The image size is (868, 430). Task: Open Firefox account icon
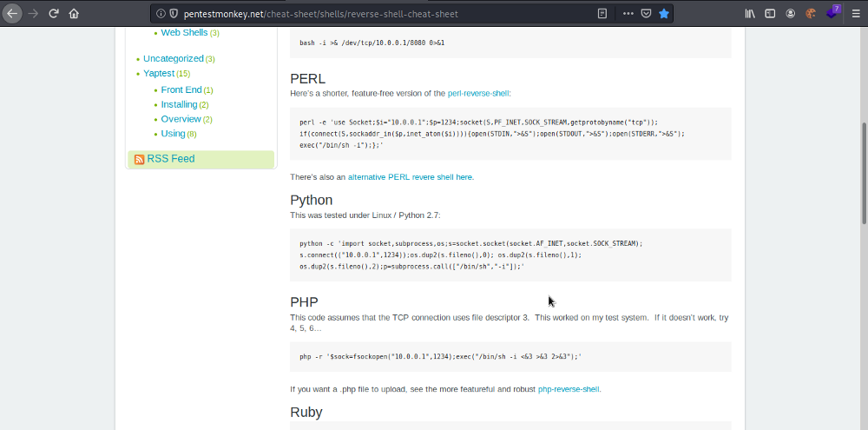click(x=791, y=14)
